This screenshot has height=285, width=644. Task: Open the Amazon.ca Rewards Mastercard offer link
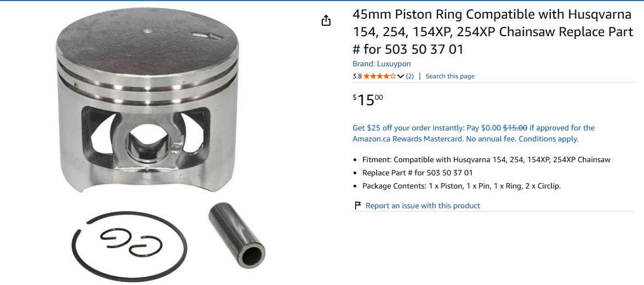pos(474,134)
